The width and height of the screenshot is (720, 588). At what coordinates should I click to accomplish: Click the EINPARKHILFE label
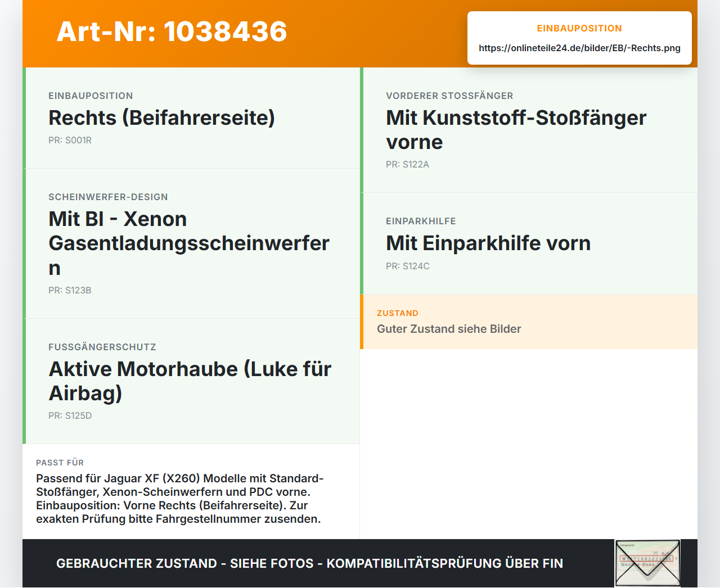(421, 221)
